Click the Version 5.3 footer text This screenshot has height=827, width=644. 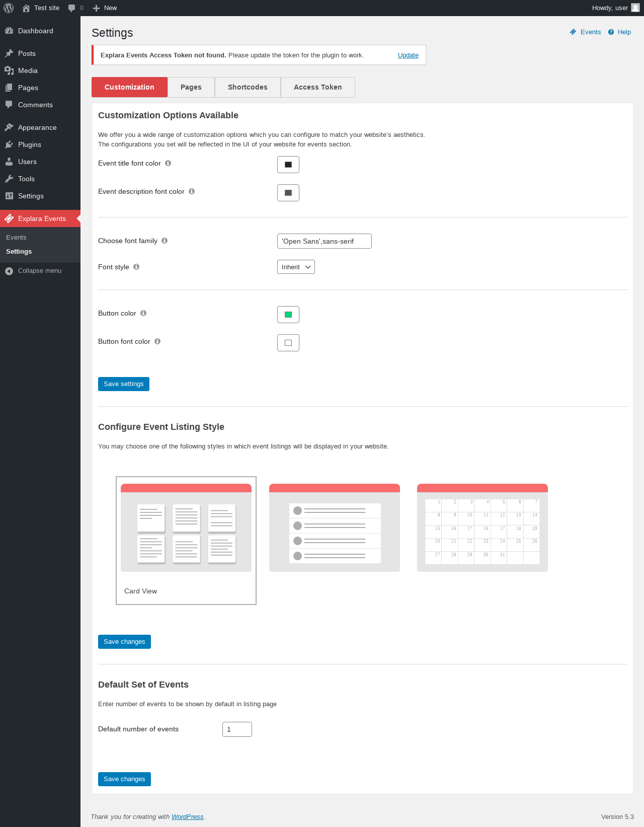pos(617,817)
